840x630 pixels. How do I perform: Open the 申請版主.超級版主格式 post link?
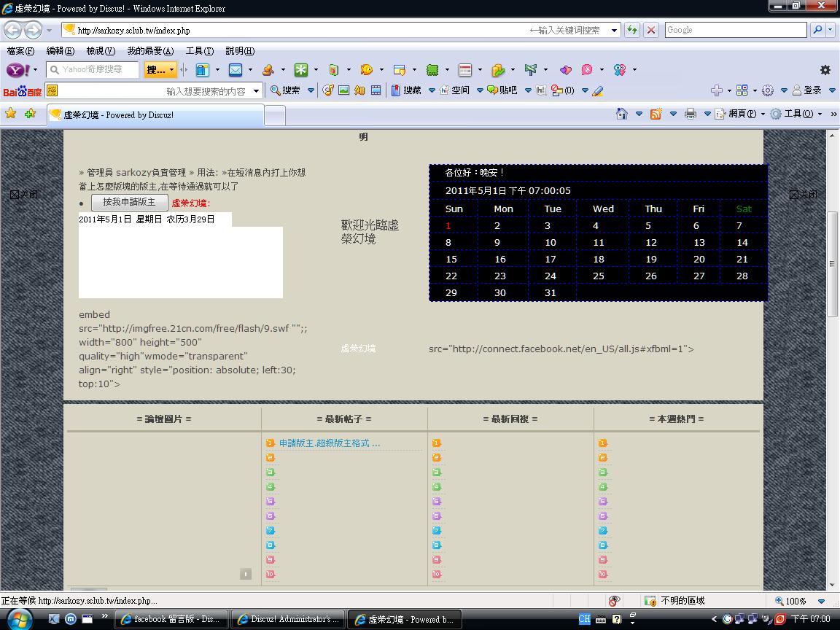pos(330,443)
